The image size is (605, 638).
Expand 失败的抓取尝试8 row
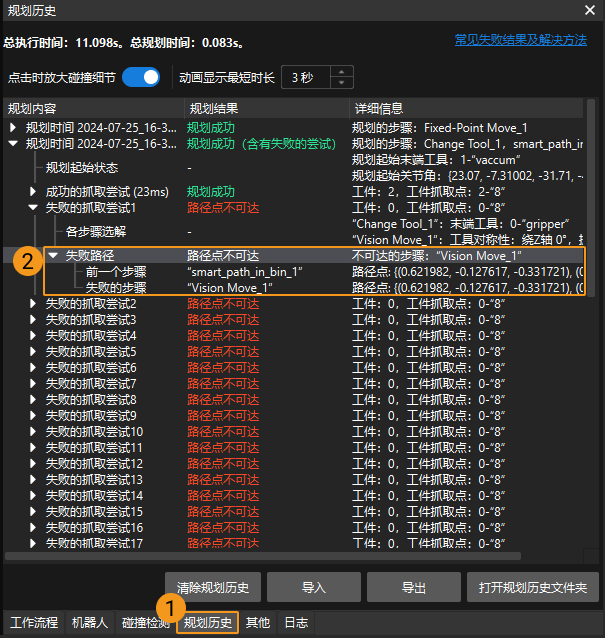tap(33, 400)
